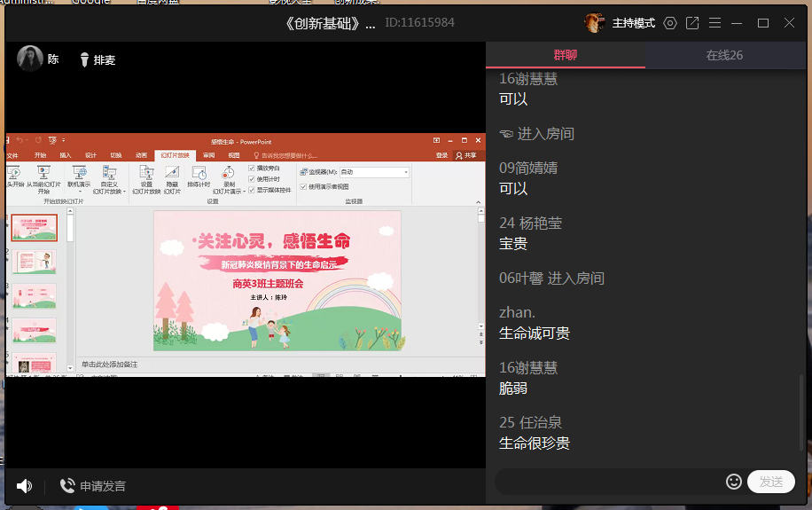This screenshot has width=812, height=510.
Task: Switch to the 在线26 tab
Action: point(724,55)
